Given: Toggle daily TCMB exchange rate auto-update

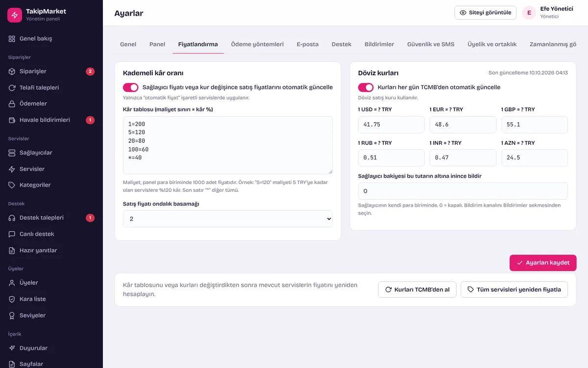Looking at the screenshot, I should (x=366, y=87).
